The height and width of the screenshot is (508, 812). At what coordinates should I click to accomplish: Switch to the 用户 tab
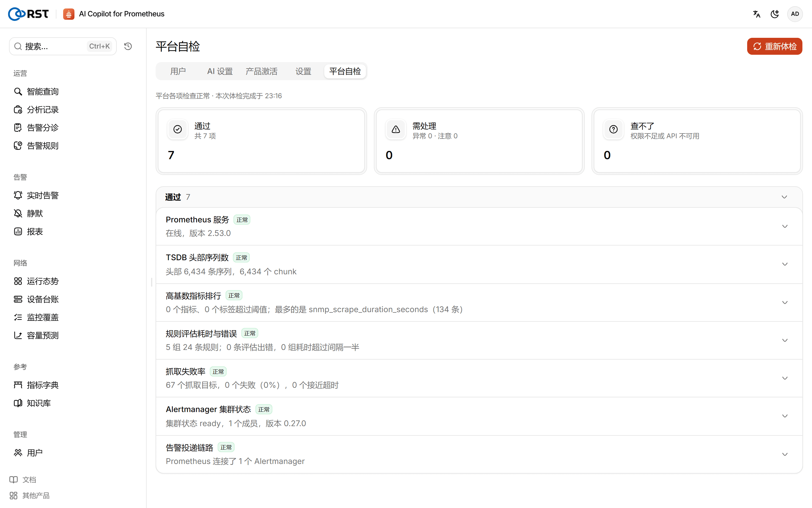[x=178, y=71]
